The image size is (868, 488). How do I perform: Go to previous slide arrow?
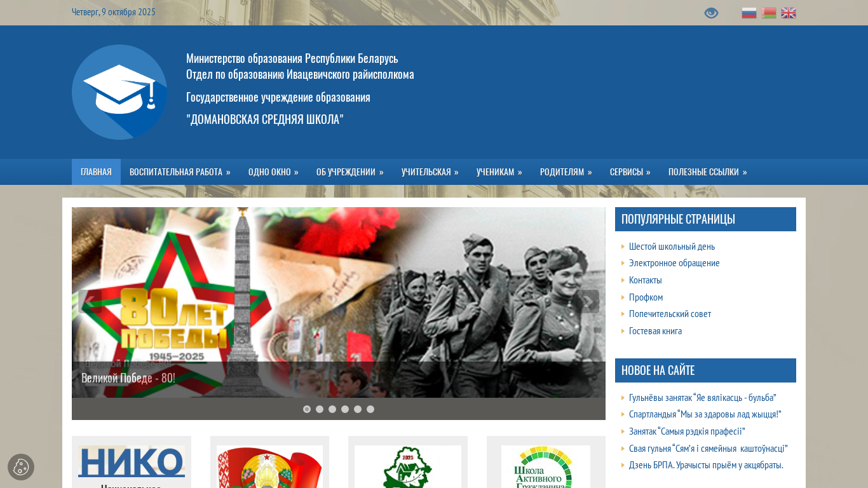(90, 301)
